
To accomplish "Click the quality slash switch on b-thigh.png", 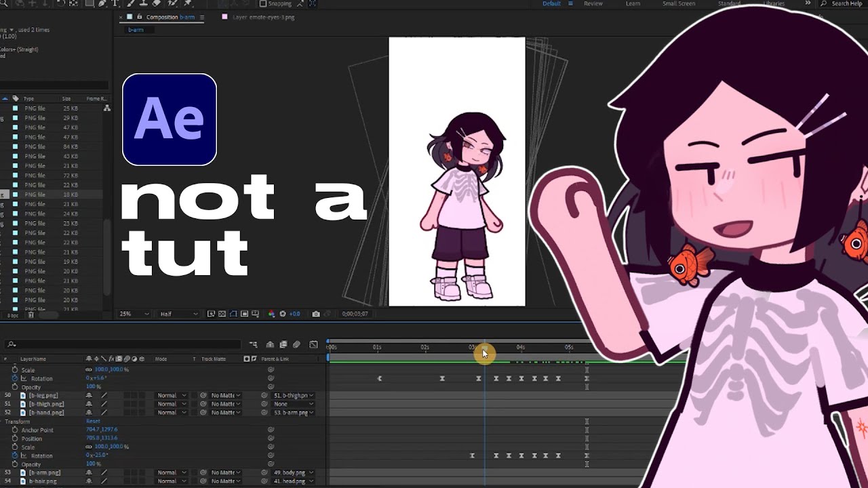I will tap(104, 404).
